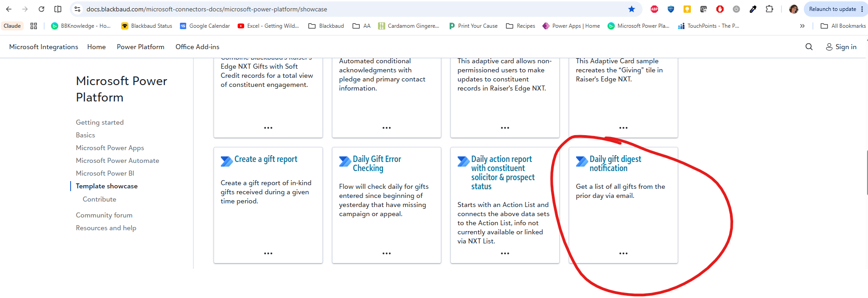Open Print Your Cause bookmark
Image resolution: width=868 pixels, height=298 pixels.
coord(473,26)
